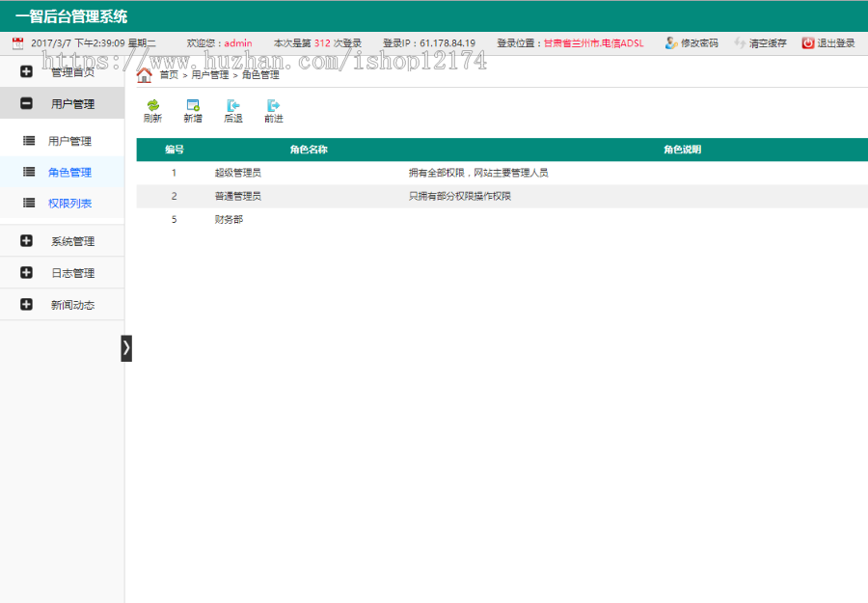Click the 清空缓存 clear cache icon

[738, 42]
